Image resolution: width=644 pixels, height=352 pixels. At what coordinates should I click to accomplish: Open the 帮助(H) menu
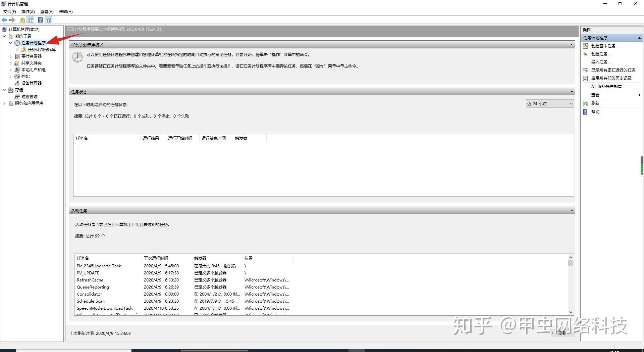click(x=66, y=12)
